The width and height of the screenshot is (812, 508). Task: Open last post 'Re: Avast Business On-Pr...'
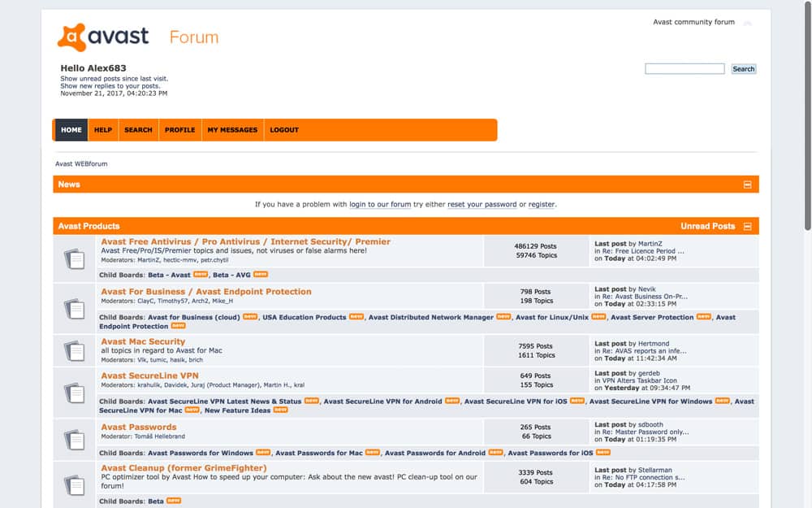pyautogui.click(x=645, y=297)
